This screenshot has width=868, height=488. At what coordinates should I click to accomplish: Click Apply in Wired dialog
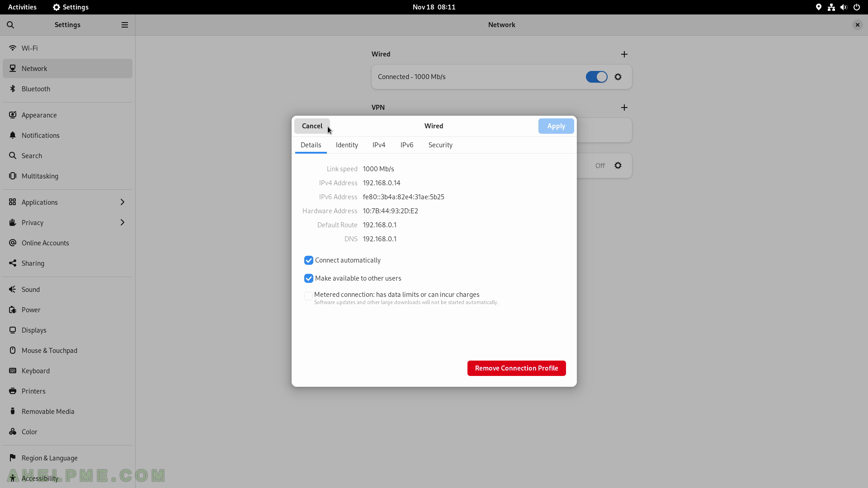pyautogui.click(x=556, y=126)
